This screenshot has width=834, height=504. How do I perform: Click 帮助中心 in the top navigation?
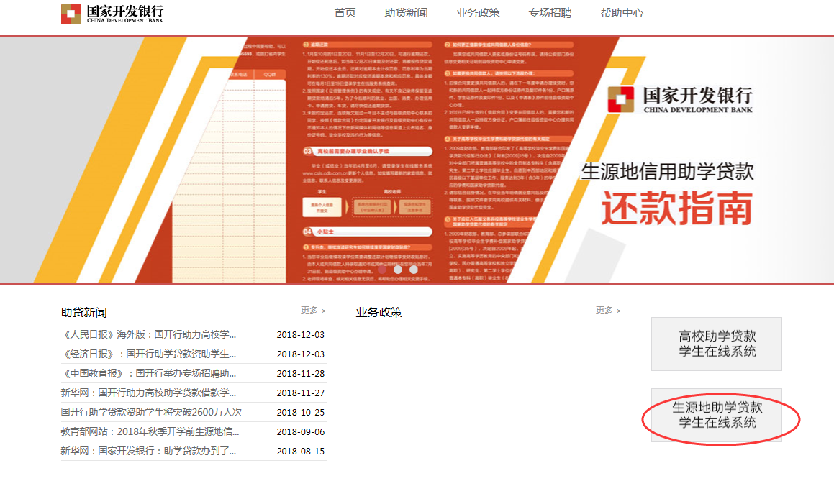point(622,13)
